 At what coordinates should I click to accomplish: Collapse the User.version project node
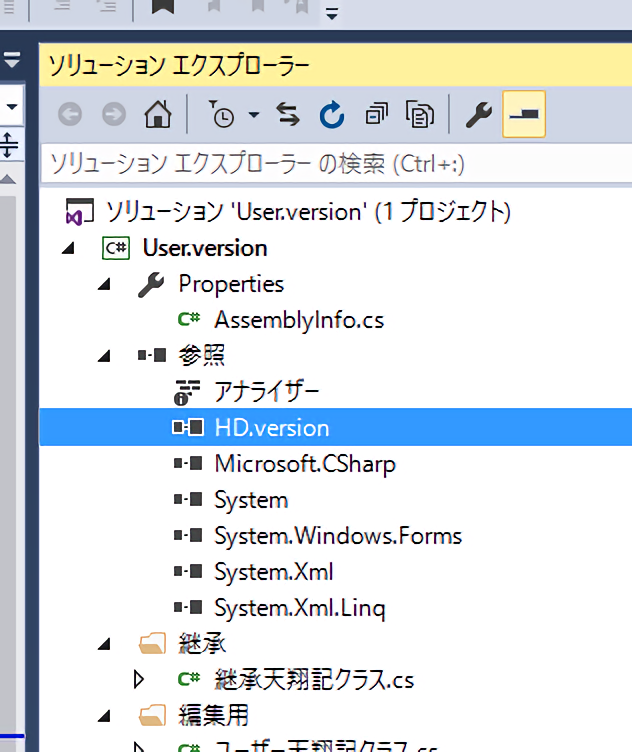68,248
